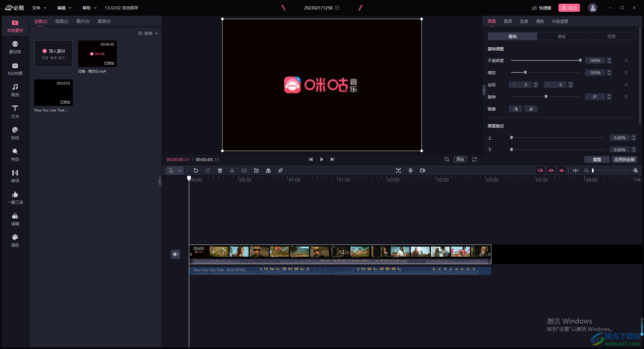Screen dimensions: 644x349
Task: Open the 调色 color grading sidebar panel
Action: 15,241
